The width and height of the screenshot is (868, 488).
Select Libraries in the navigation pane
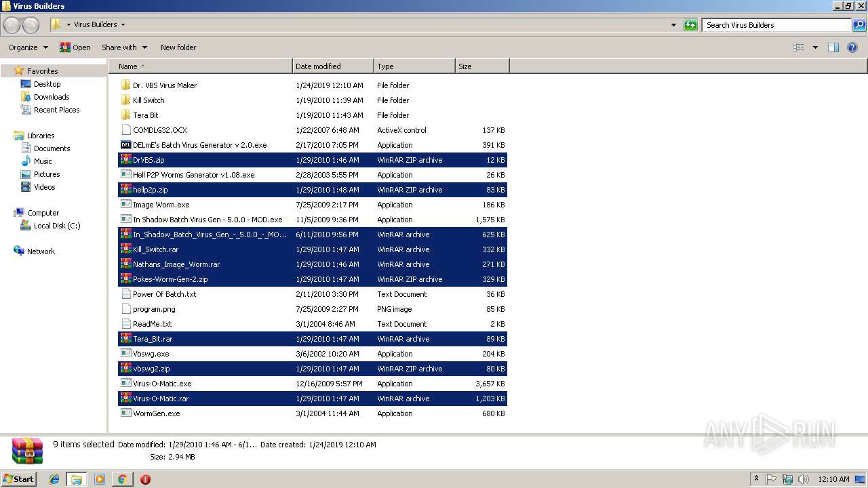coord(41,136)
